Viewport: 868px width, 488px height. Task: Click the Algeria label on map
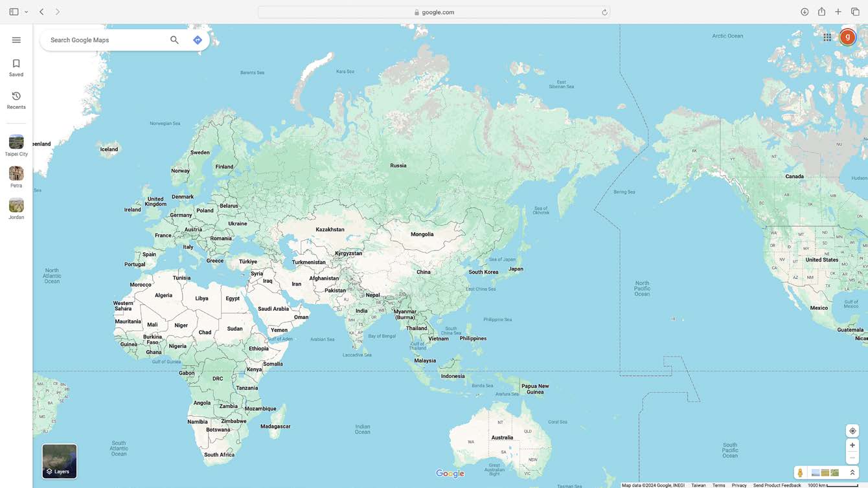pos(163,296)
